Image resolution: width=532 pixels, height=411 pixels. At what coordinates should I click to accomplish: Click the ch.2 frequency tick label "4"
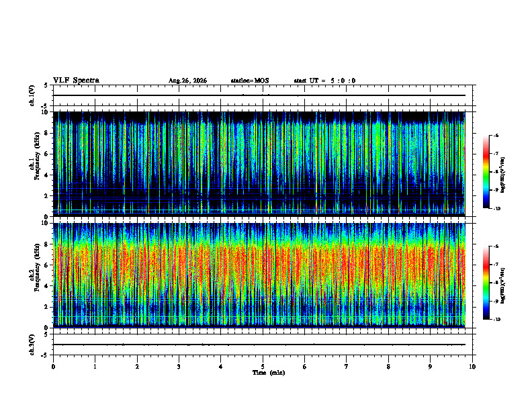pos(46,286)
